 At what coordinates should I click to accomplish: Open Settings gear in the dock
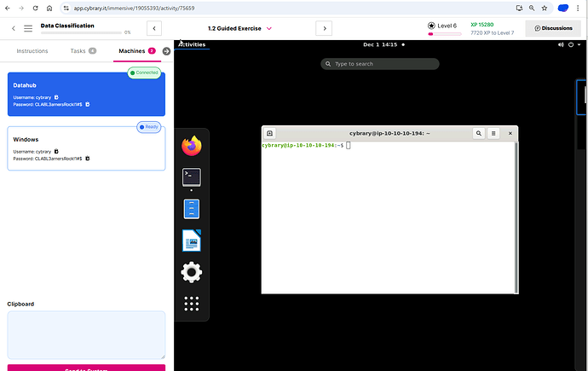(192, 272)
